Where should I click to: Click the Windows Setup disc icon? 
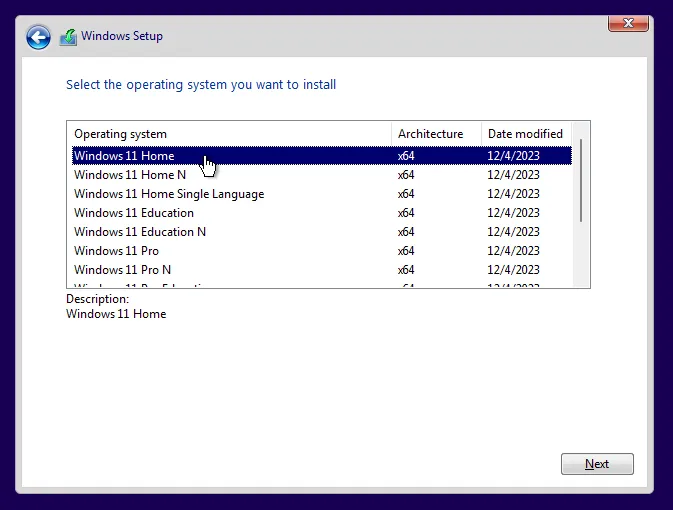[68, 37]
